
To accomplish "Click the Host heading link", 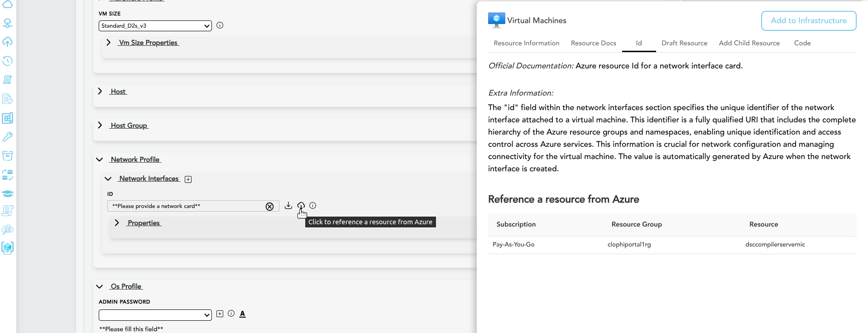I will pyautogui.click(x=118, y=92).
